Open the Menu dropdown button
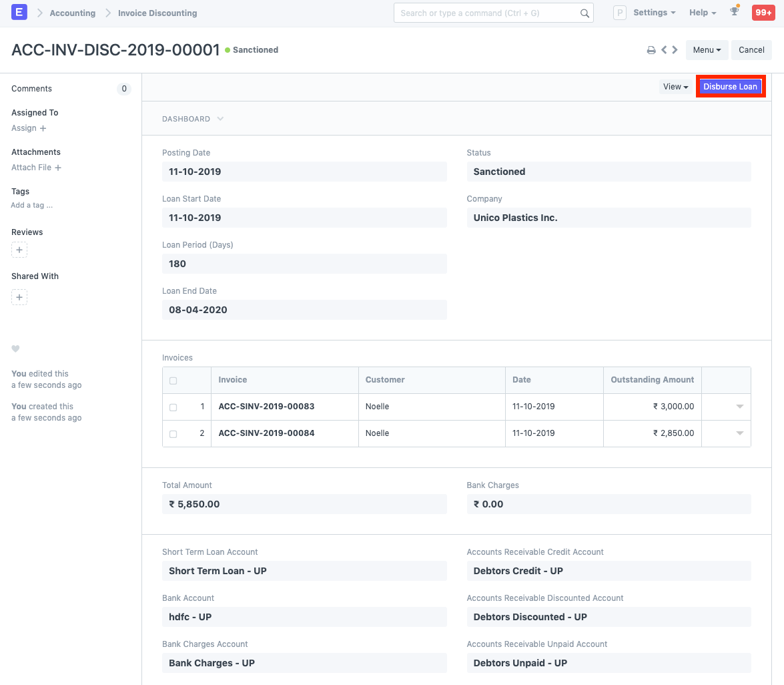 [707, 50]
